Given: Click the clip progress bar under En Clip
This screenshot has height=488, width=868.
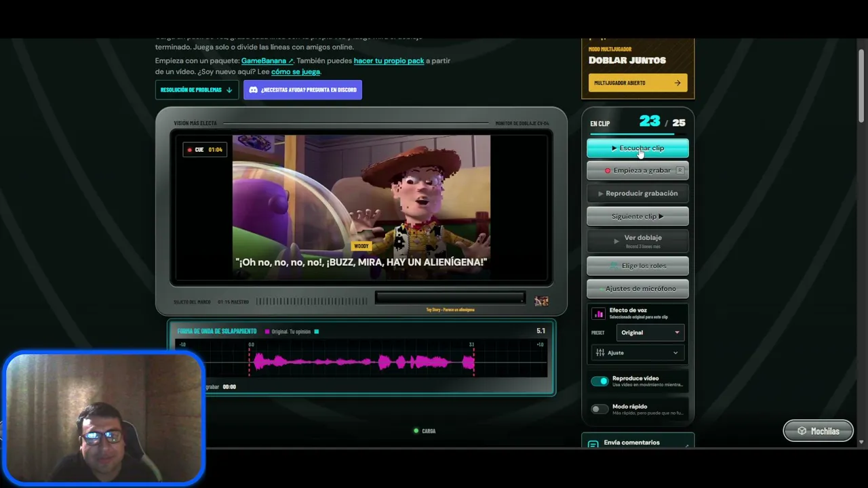Looking at the screenshot, I should pos(637,135).
